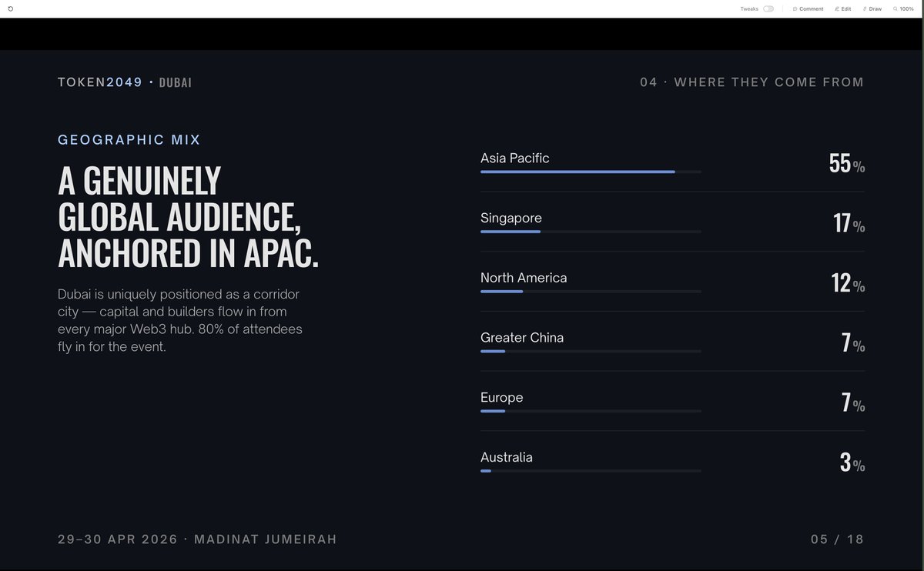The width and height of the screenshot is (924, 571).
Task: Click the "North America" label
Action: coord(524,278)
